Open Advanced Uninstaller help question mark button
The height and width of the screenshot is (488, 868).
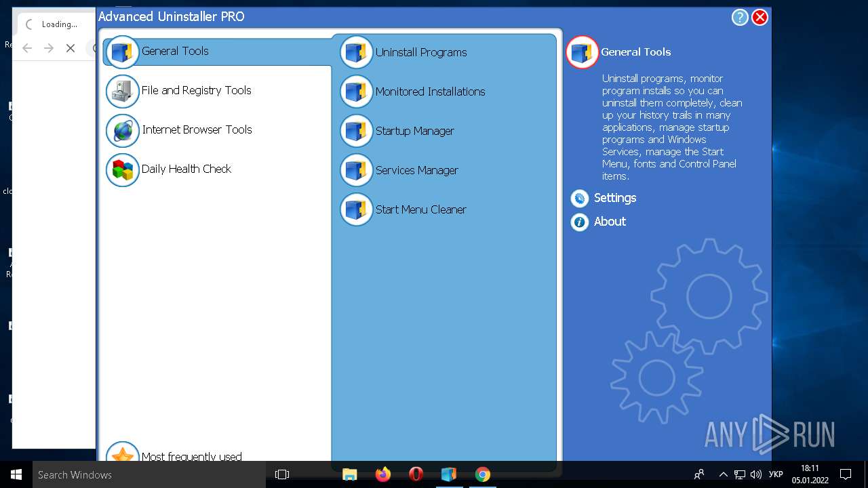pos(740,18)
